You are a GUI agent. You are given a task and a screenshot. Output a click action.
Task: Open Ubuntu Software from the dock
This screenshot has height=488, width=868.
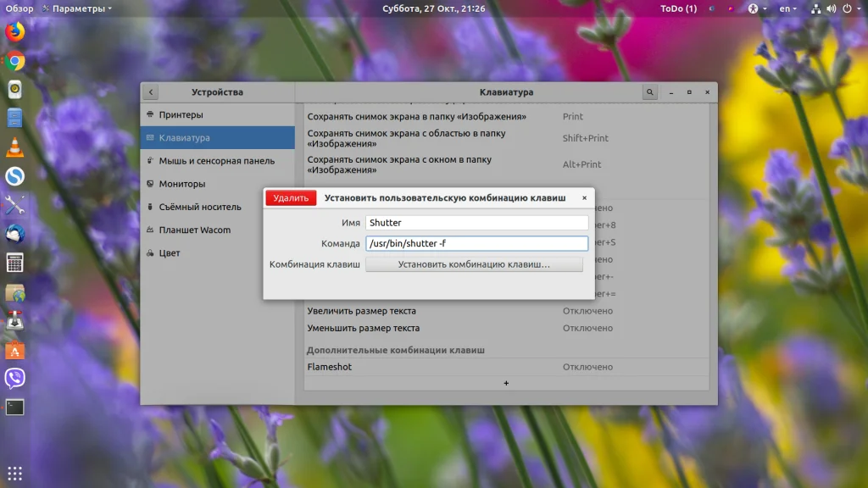tap(15, 350)
